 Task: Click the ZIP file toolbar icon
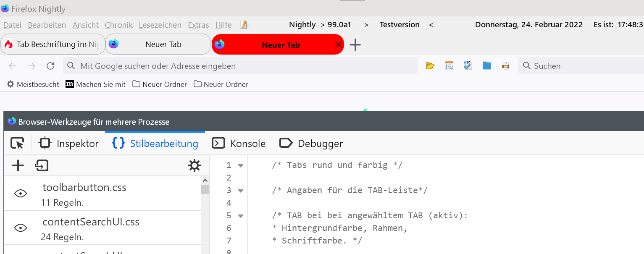point(505,66)
